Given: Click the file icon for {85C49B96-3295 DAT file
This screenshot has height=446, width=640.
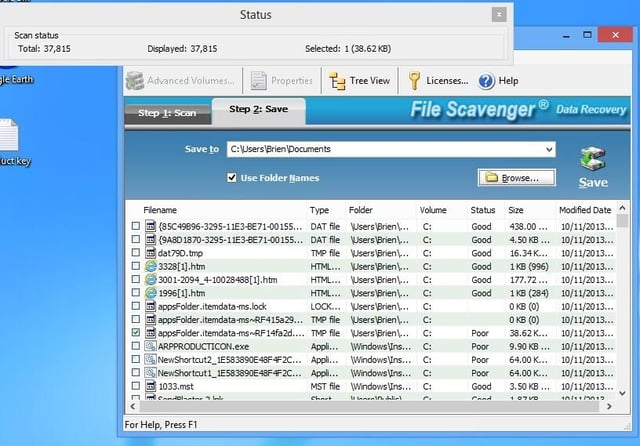Looking at the screenshot, I should pos(151,226).
